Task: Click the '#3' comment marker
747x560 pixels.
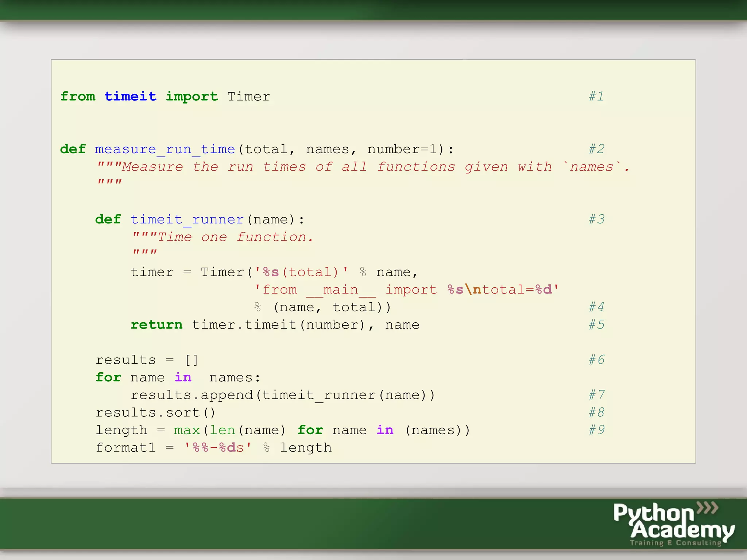Action: point(596,219)
